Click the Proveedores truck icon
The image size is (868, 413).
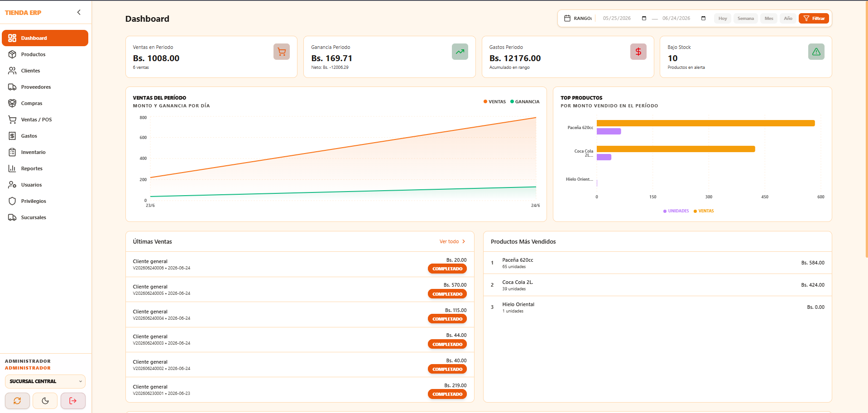pyautogui.click(x=12, y=87)
